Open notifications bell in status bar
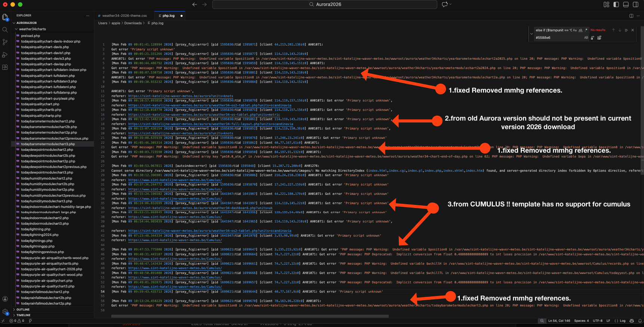Image resolution: width=644 pixels, height=327 pixels. tap(640, 321)
